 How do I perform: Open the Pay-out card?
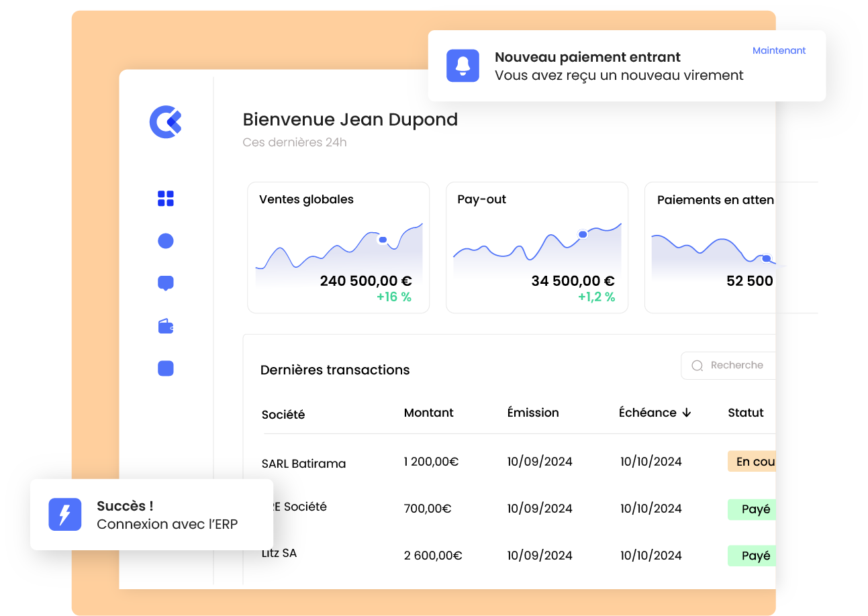tap(537, 247)
